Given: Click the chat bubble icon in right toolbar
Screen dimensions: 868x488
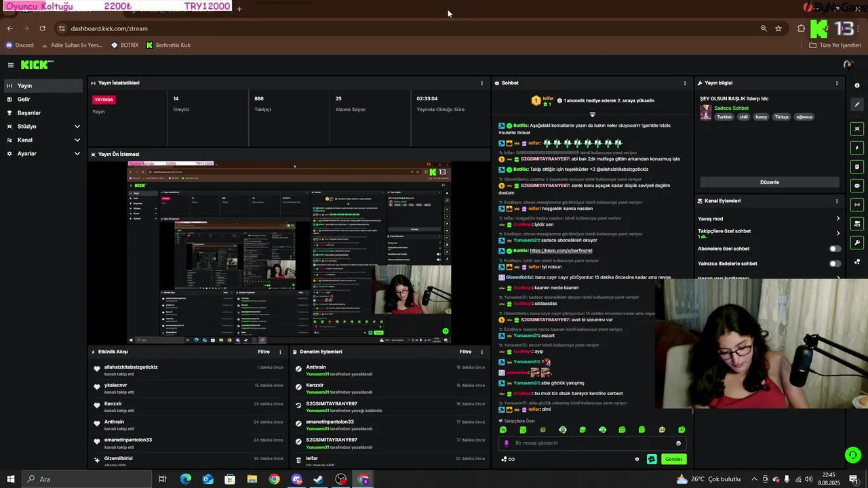Looking at the screenshot, I should click(x=857, y=186).
